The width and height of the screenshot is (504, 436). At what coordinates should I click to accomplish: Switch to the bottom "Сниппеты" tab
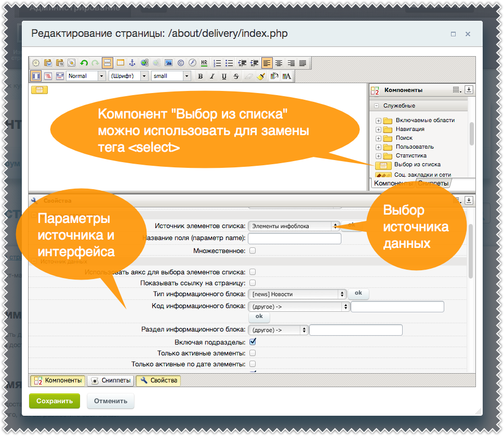111,380
